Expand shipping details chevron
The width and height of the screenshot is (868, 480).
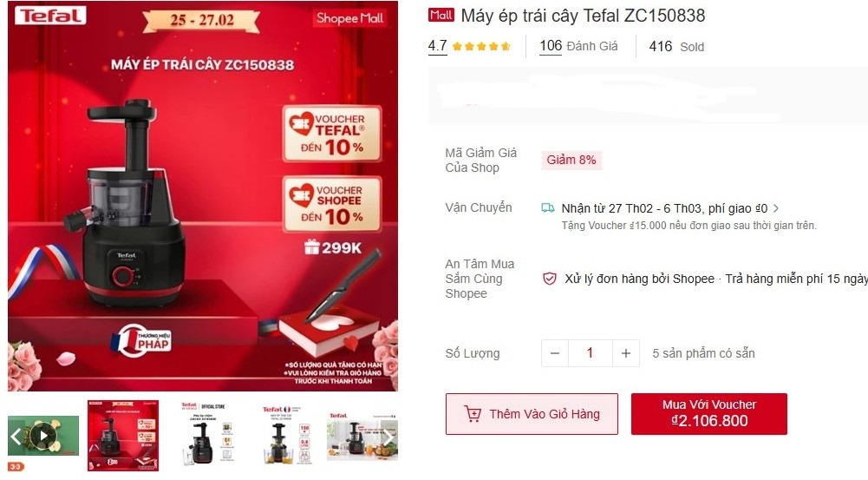coord(776,208)
